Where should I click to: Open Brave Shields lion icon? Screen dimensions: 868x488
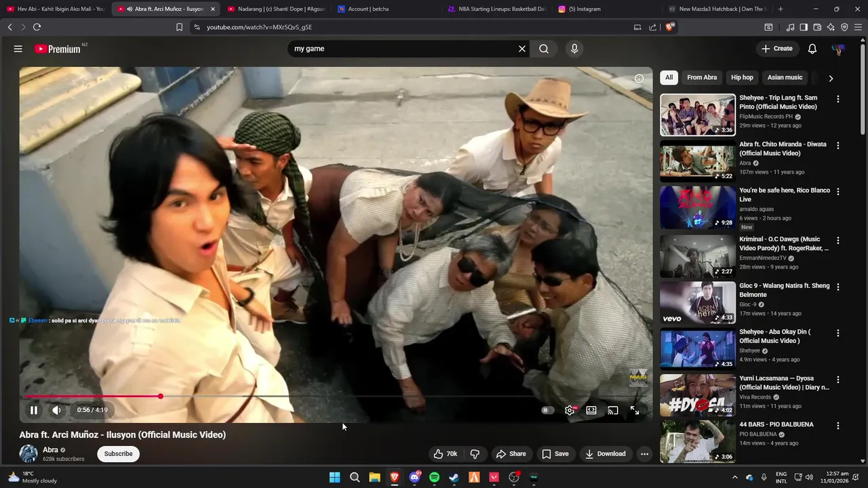point(670,27)
